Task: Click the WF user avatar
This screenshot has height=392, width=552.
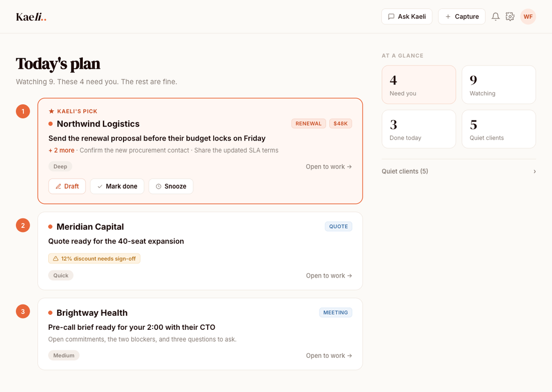Action: (x=528, y=17)
